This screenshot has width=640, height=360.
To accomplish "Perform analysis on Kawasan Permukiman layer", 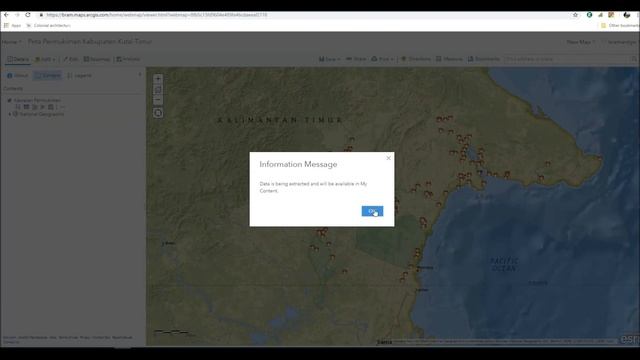I will pos(51,107).
